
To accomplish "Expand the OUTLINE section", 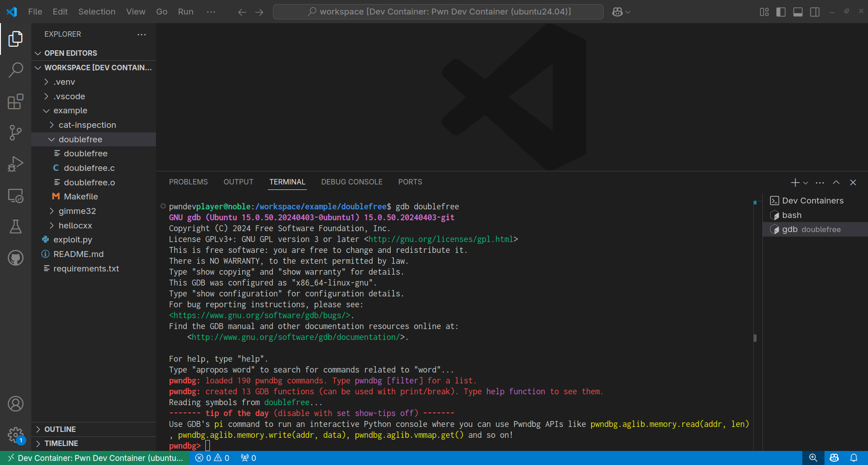I will click(60, 429).
